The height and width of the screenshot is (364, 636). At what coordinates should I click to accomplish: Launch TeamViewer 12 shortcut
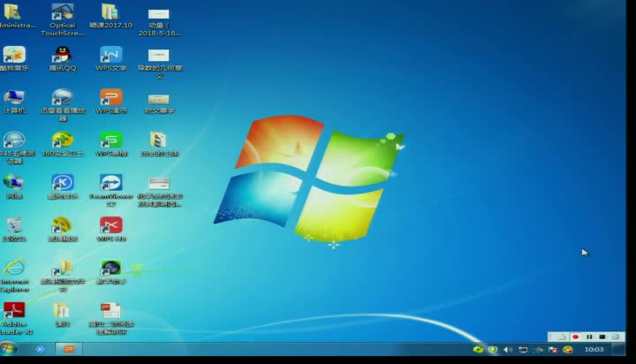(x=110, y=190)
